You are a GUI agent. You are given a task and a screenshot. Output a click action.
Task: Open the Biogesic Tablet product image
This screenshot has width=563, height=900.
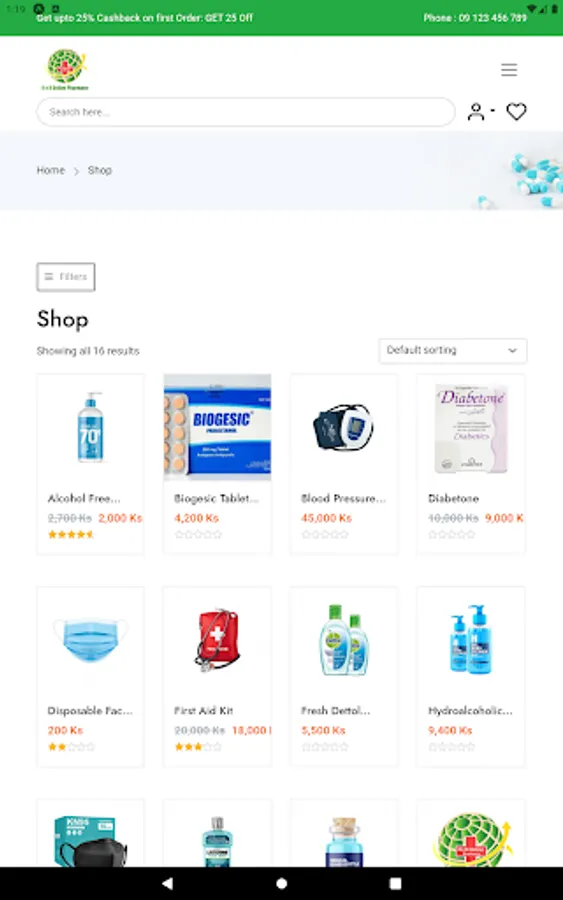[218, 427]
